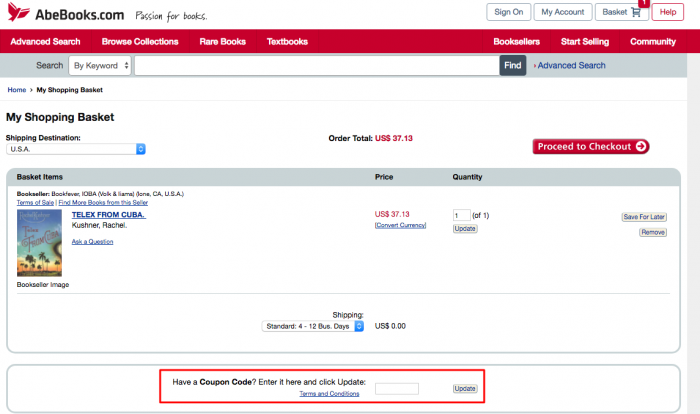Click the main search text field

[317, 66]
